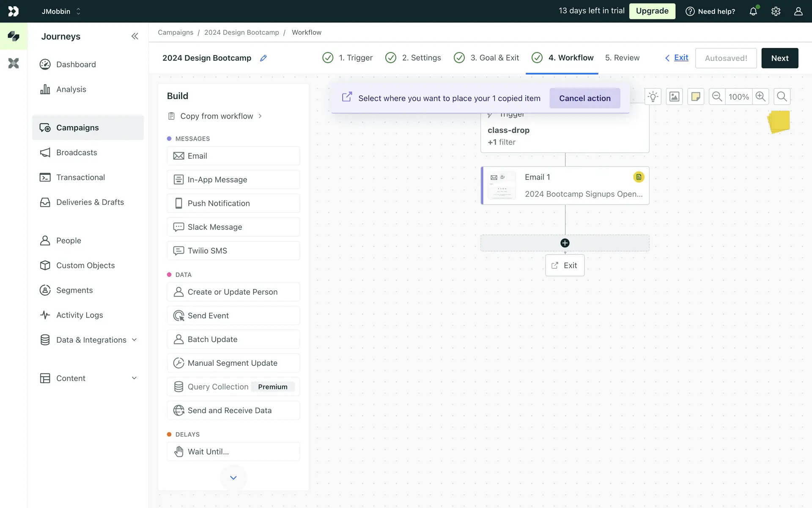Collapse the Journeys sidebar
812x508 pixels.
tap(134, 36)
